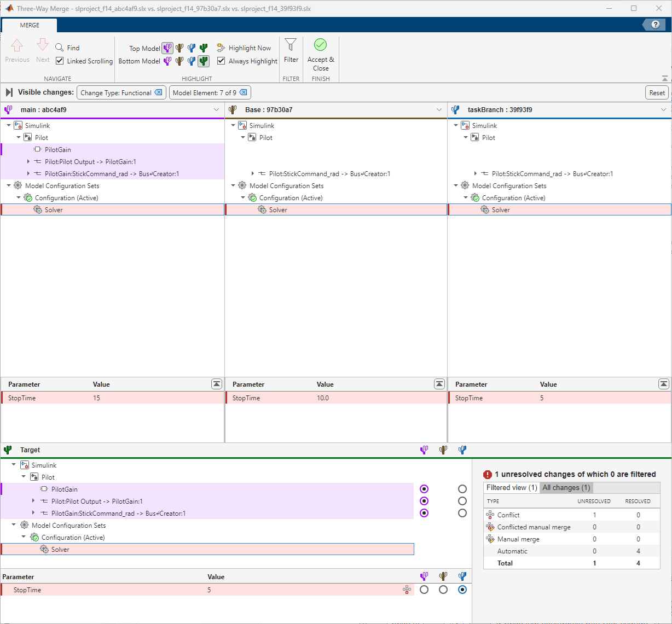The image size is (672, 624).
Task: Click the Find magnifier tool
Action: (x=67, y=48)
